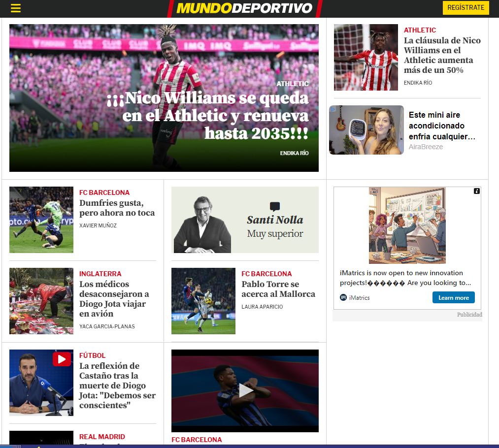Viewport: 499px width, 448px height.
Task: Click the REGÍSTRATE button
Action: click(466, 8)
